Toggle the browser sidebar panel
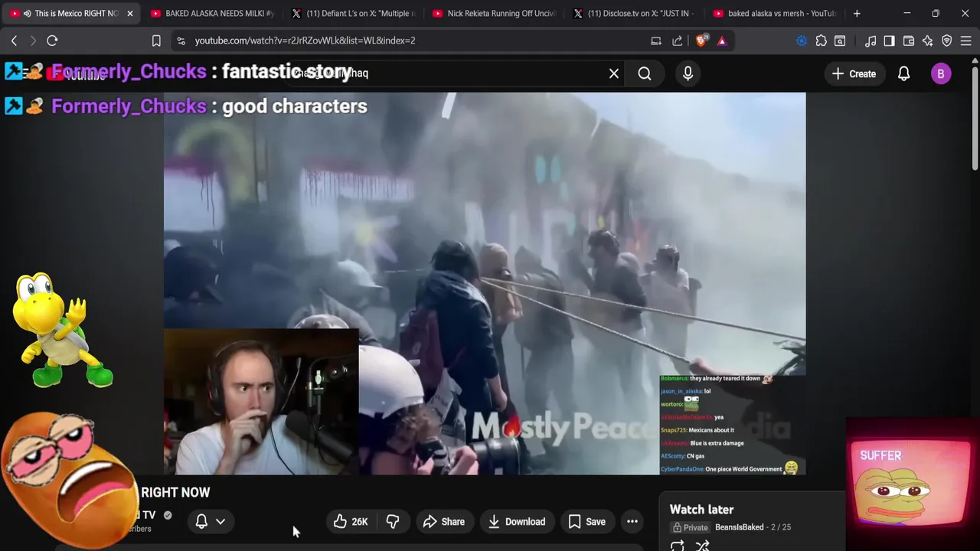The image size is (980, 551). (x=889, y=41)
